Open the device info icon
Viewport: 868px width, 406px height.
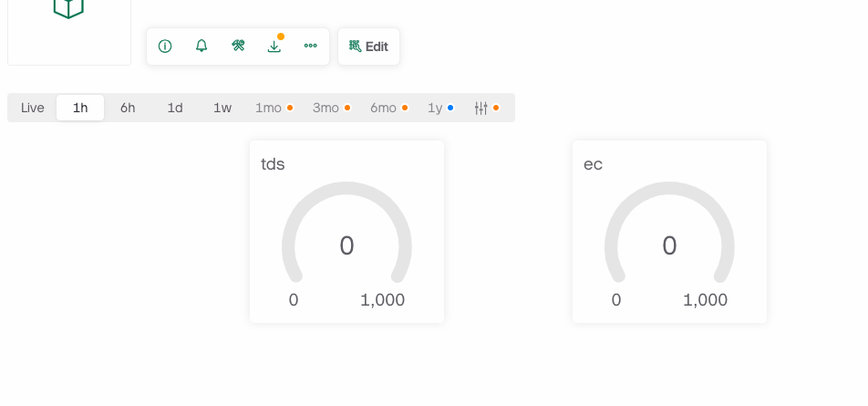(x=165, y=47)
